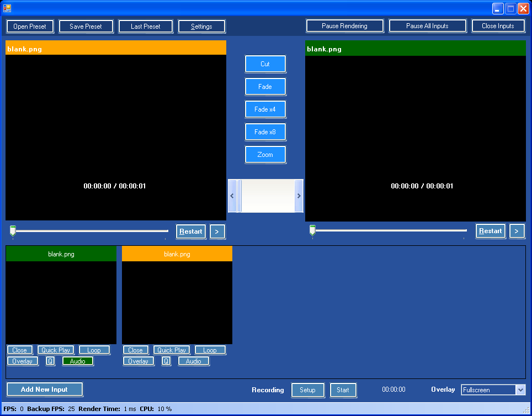This screenshot has width=532, height=416.
Task: Open the Settings dialog
Action: point(201,26)
